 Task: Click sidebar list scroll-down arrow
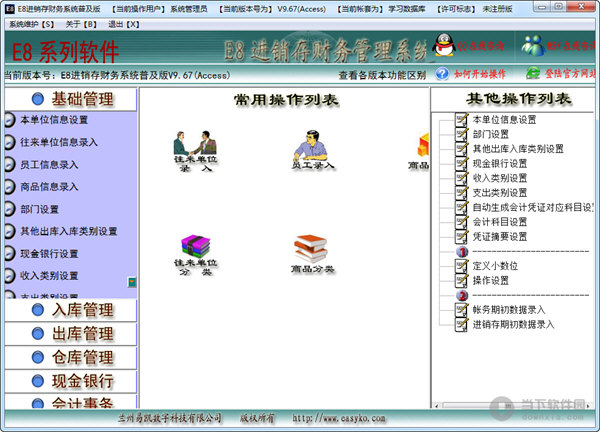(132, 282)
